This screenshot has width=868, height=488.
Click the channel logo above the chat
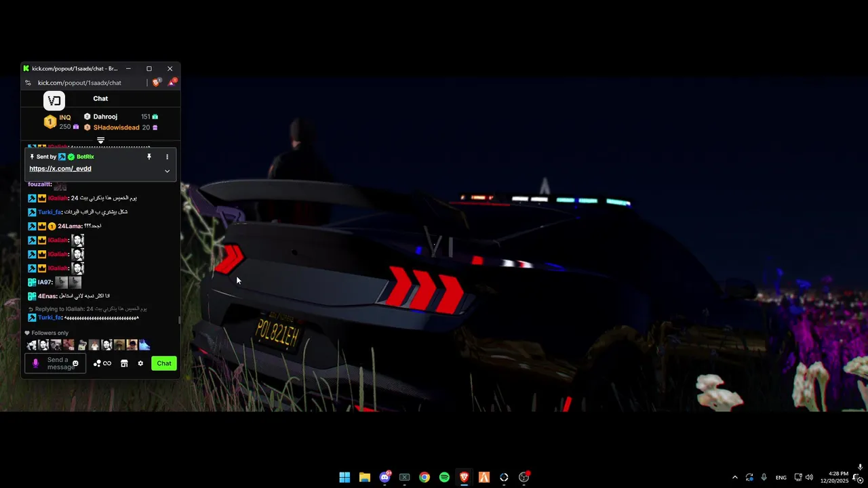[x=54, y=101]
